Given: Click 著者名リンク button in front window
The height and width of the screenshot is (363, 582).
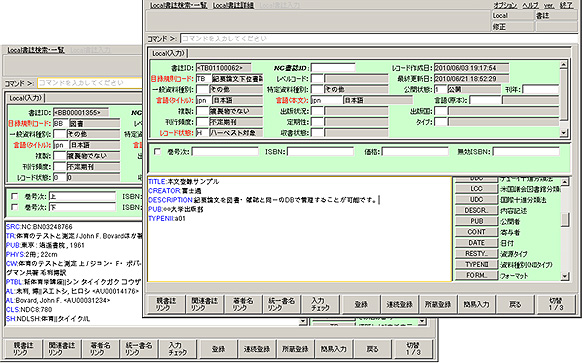Looking at the screenshot, I should click(x=242, y=304).
